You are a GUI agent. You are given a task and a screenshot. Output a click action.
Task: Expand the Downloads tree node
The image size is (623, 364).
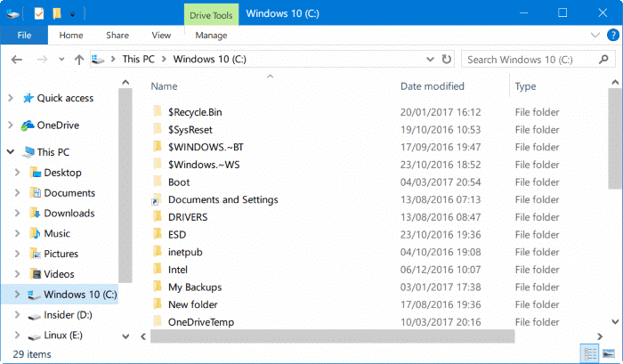click(17, 213)
